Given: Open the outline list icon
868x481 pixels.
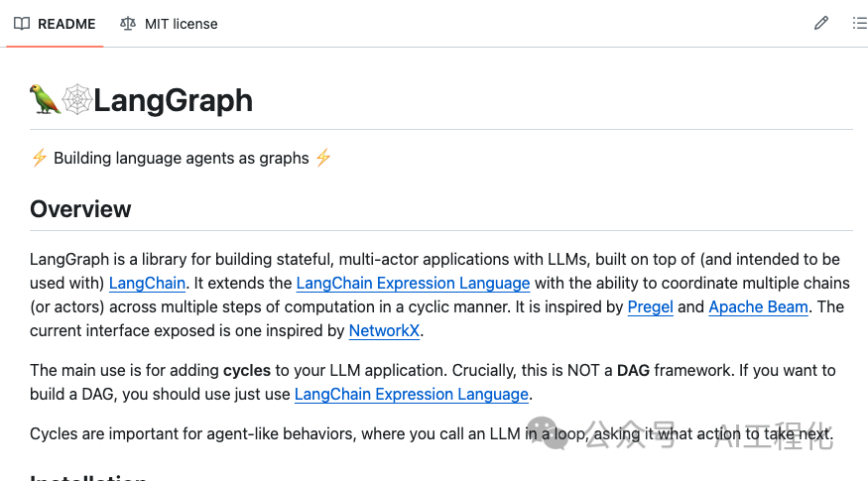Looking at the screenshot, I should [860, 23].
